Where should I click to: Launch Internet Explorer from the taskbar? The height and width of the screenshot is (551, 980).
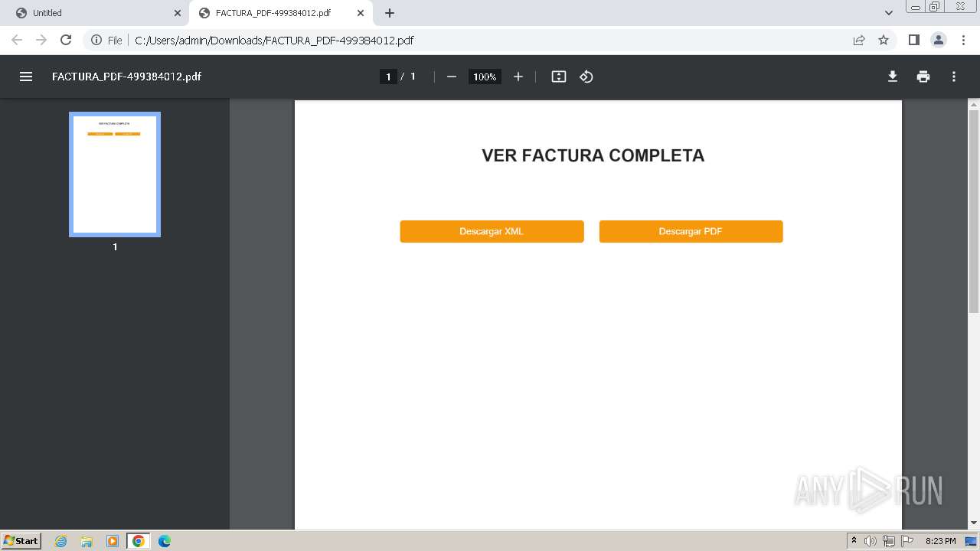[x=61, y=541]
